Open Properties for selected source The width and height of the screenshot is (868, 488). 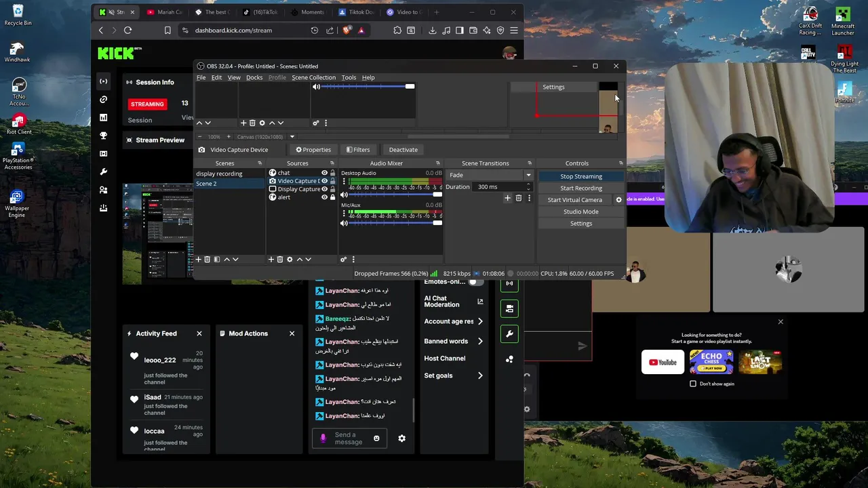coord(313,150)
